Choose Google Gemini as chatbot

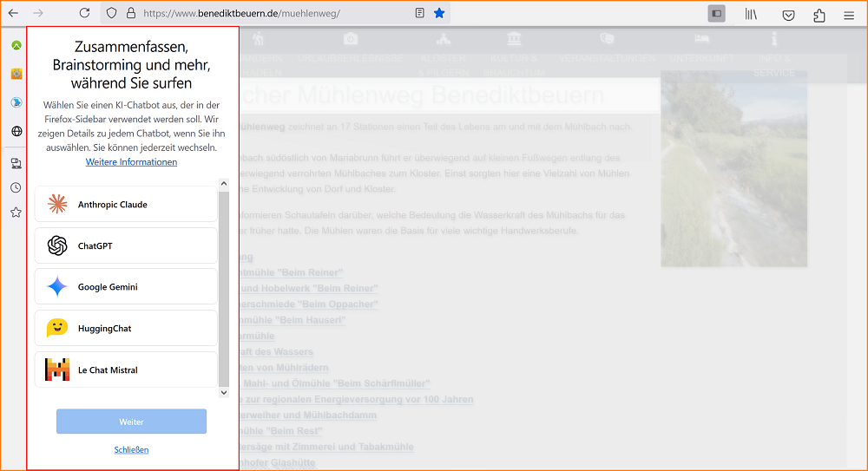[x=126, y=287]
